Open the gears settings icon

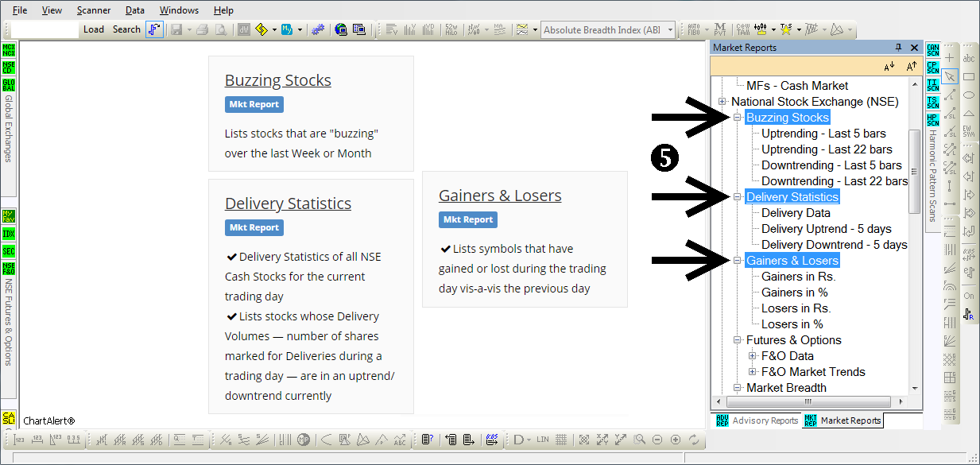click(318, 29)
